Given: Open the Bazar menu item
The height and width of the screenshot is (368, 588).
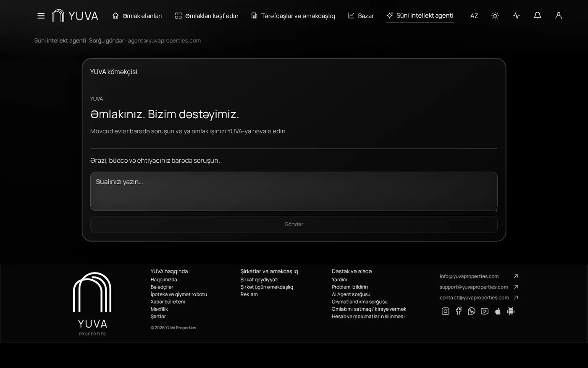Looking at the screenshot, I should point(361,16).
